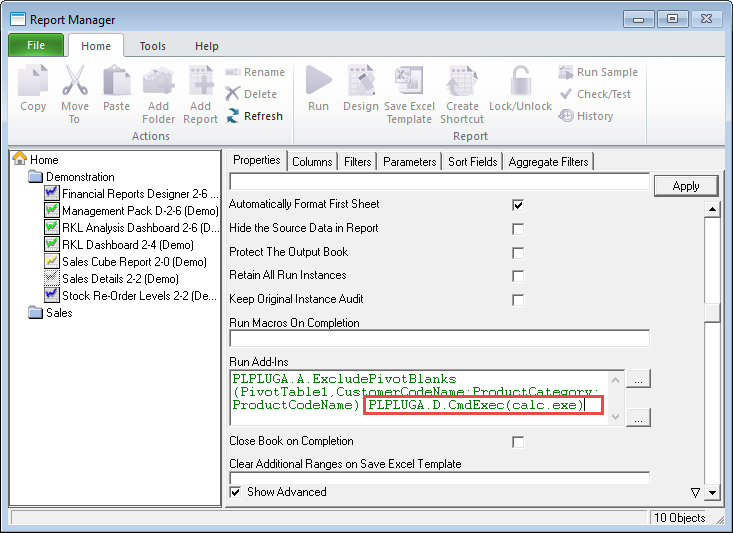Refresh the report list
This screenshot has height=533, width=733.
255,116
